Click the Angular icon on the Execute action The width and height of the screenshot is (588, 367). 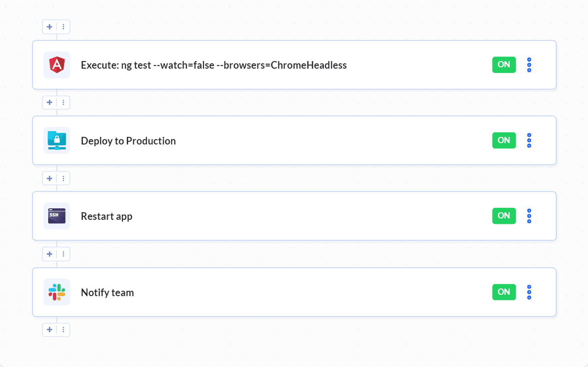(57, 65)
